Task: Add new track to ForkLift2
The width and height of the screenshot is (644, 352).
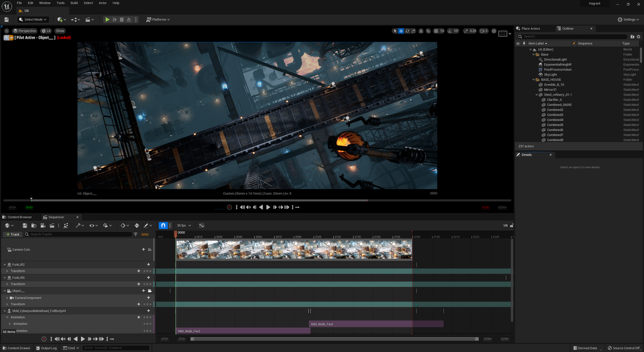Action: point(149,265)
